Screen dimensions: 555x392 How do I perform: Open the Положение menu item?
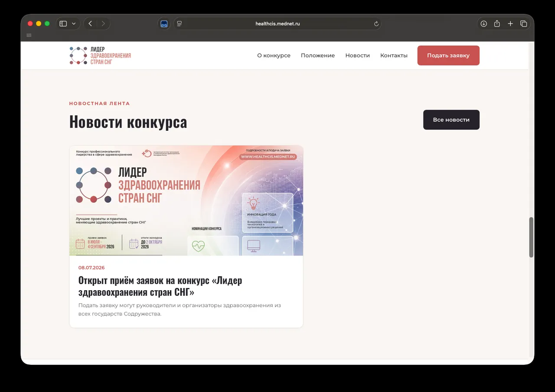click(x=318, y=55)
